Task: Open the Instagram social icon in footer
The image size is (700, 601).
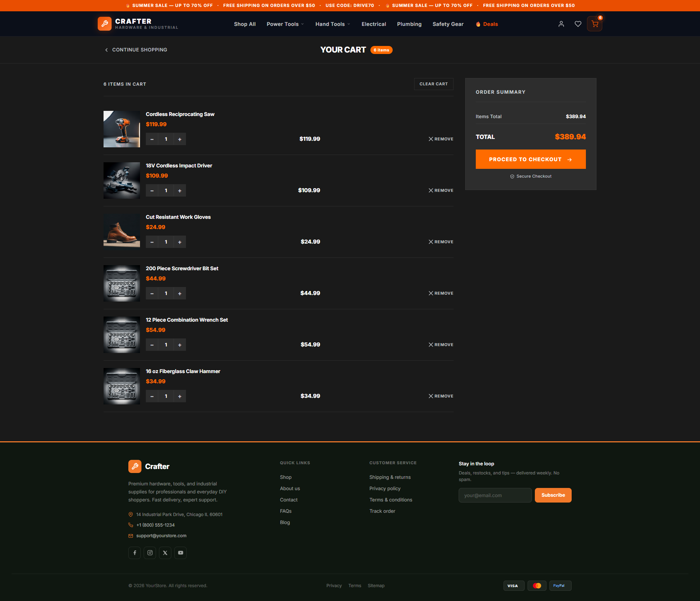Action: (x=150, y=553)
